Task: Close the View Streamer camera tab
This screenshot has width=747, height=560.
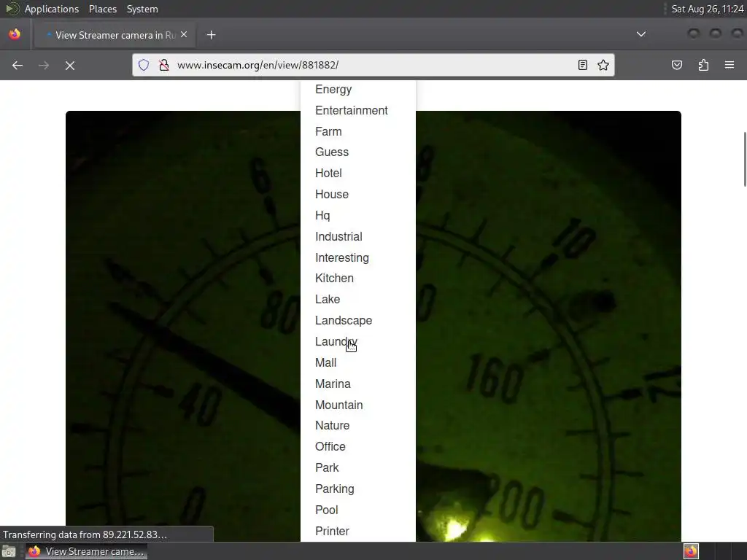Action: click(184, 35)
